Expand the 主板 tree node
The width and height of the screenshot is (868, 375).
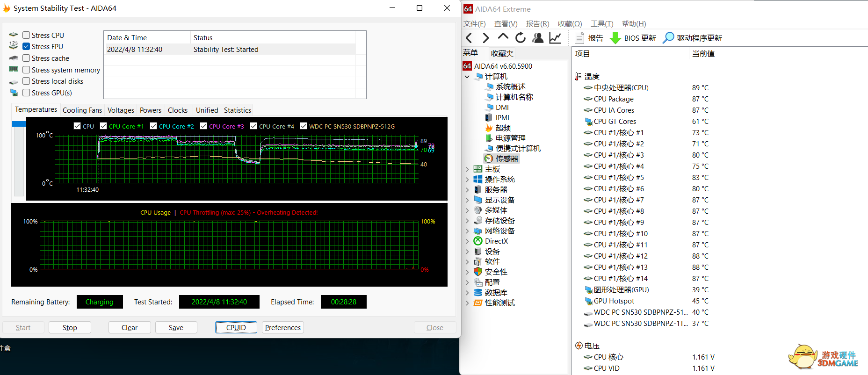coord(467,169)
